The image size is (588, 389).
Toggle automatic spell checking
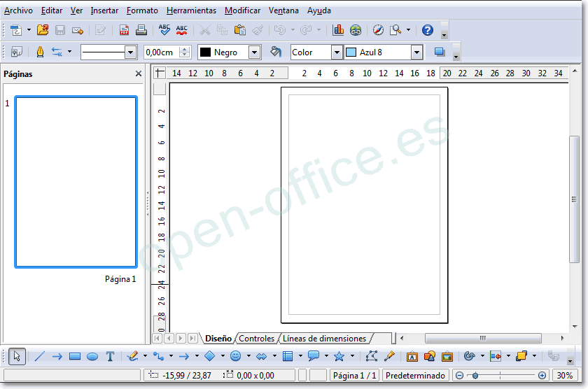coord(182,30)
